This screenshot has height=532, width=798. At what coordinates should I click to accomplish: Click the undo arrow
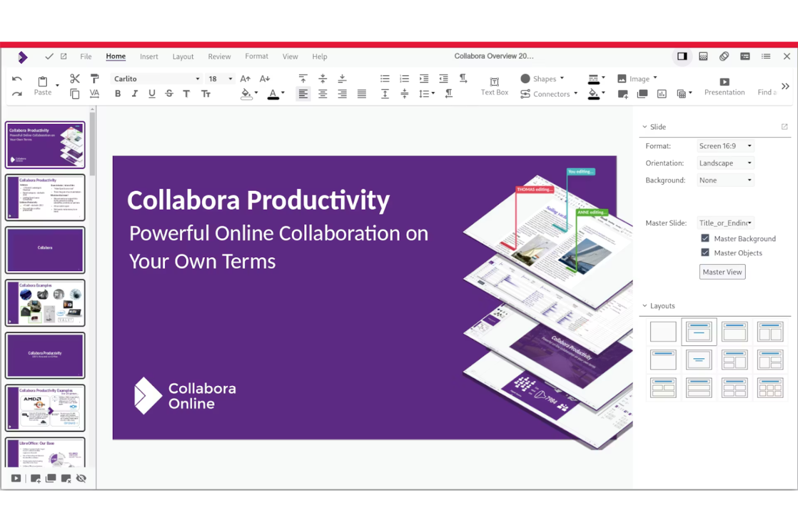click(17, 78)
